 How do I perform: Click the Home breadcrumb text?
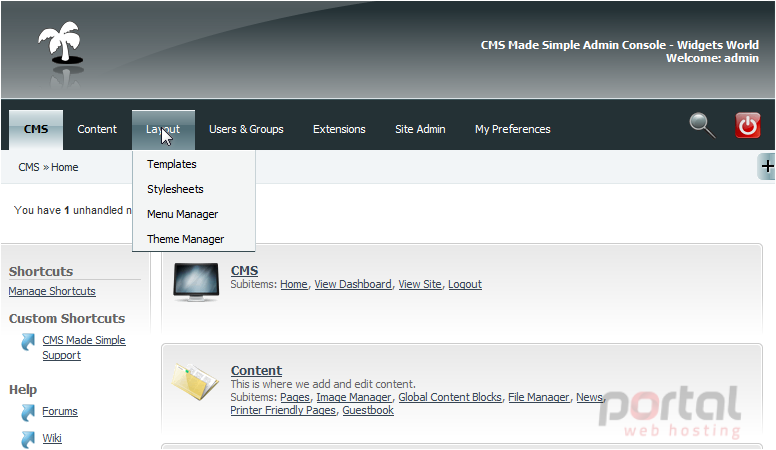pyautogui.click(x=65, y=167)
